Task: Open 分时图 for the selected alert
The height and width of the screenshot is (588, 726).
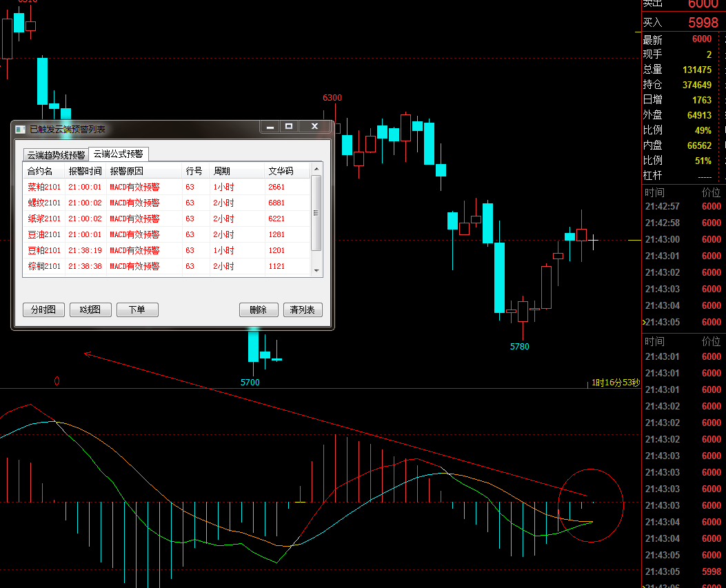Action: 43,310
